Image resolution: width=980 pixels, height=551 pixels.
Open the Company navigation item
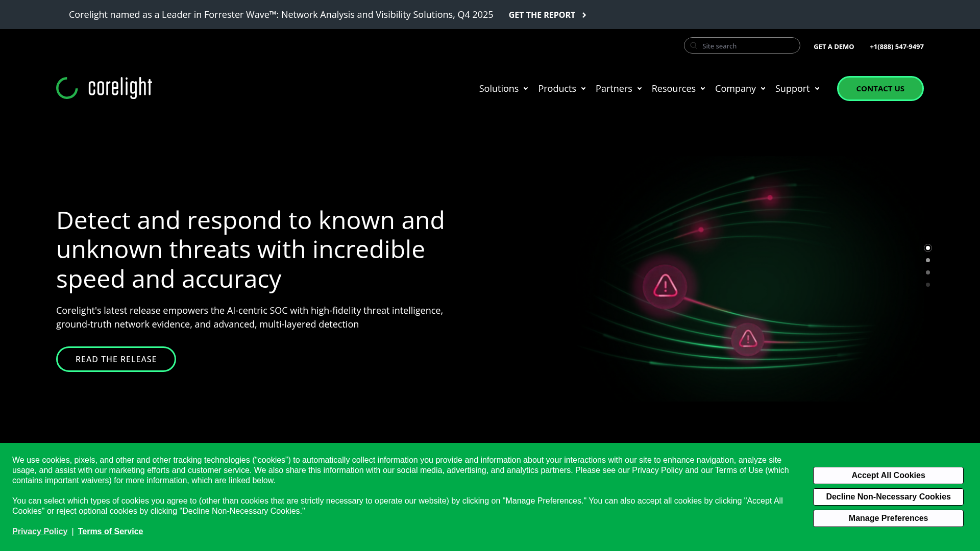(x=736, y=88)
